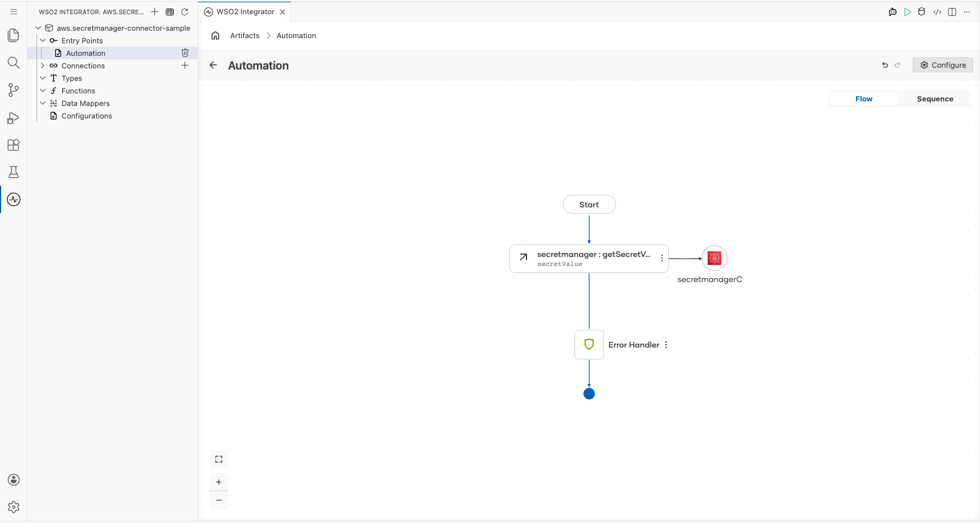Go to home via breadcrumb house icon
Viewport: 980px width, 523px height.
tap(215, 35)
